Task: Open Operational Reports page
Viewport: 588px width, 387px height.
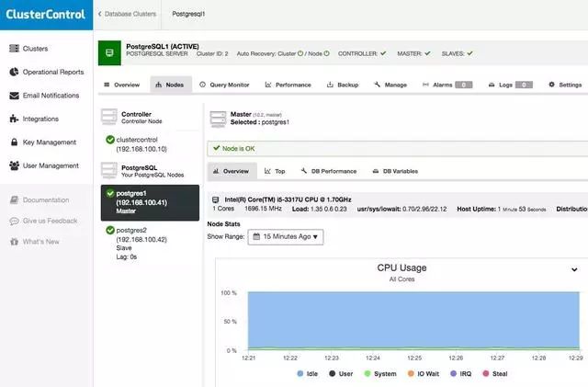Action: tap(53, 72)
